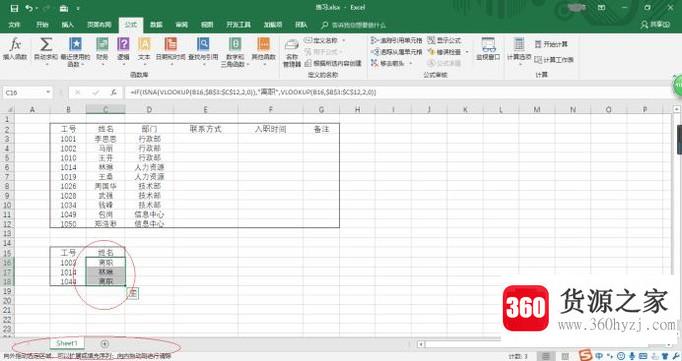Click Remove Arrows (移去箭头)
This screenshot has height=361, width=682.
coord(388,63)
